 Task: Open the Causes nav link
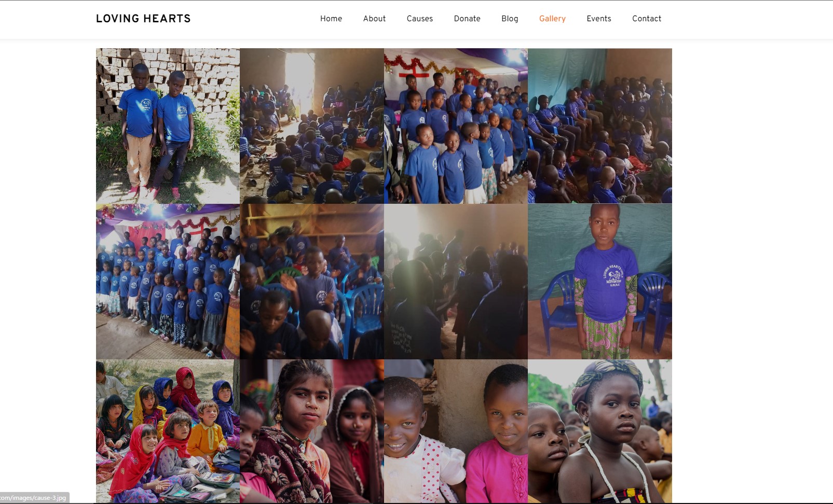pos(419,19)
